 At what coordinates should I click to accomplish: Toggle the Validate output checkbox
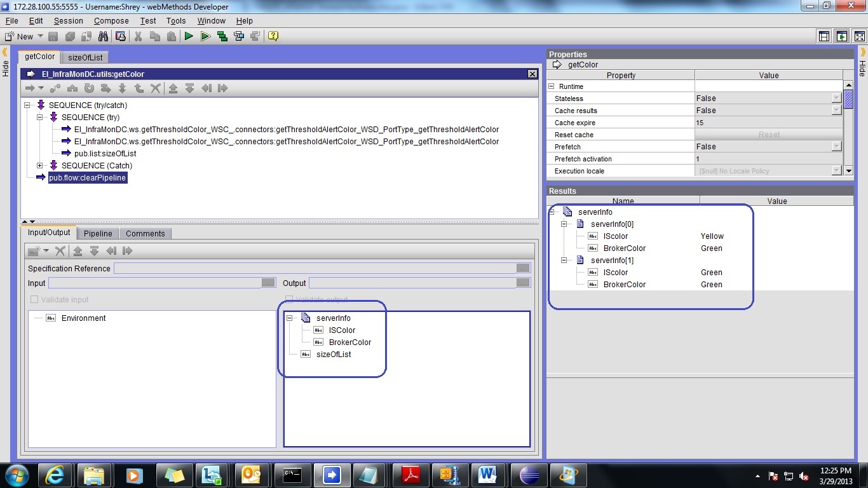click(289, 299)
